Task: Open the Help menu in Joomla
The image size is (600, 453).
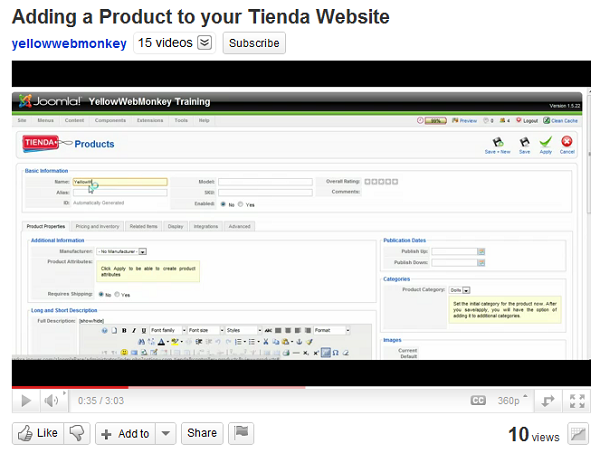Action: (204, 120)
